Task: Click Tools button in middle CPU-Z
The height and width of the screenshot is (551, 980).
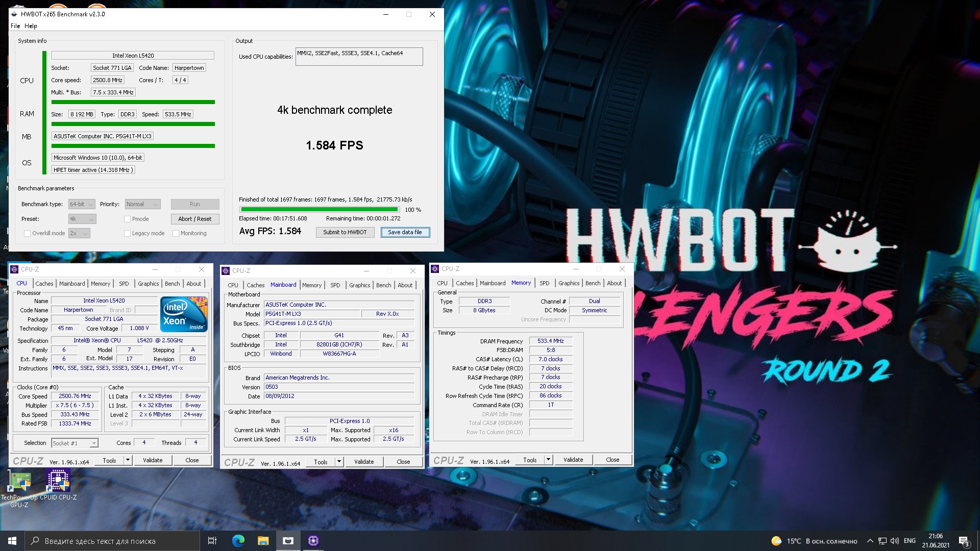Action: click(321, 462)
